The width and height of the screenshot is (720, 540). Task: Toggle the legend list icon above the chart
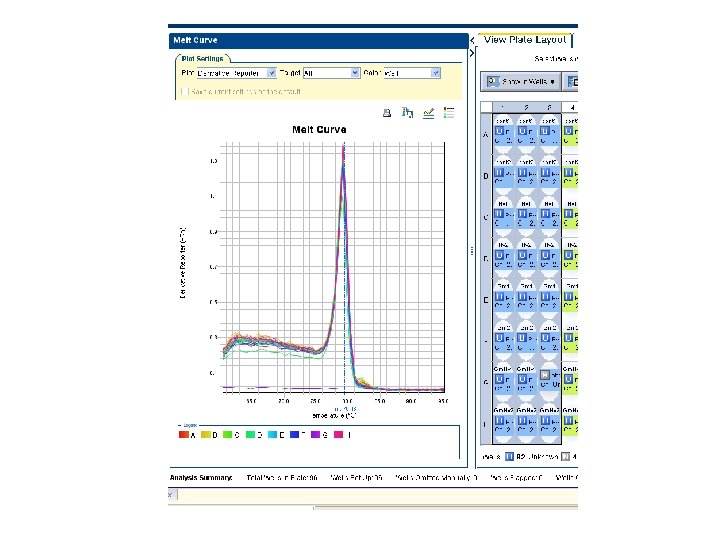(x=449, y=112)
